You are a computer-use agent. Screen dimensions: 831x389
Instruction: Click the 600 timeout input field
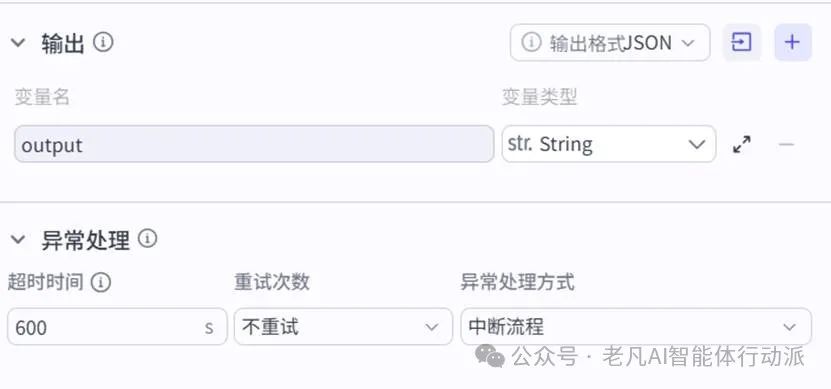tap(117, 327)
